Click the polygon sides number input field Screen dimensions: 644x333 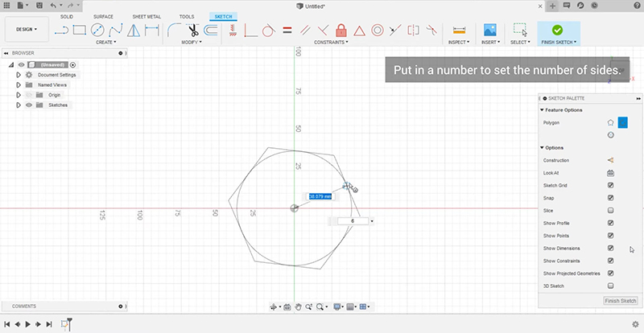pos(352,220)
